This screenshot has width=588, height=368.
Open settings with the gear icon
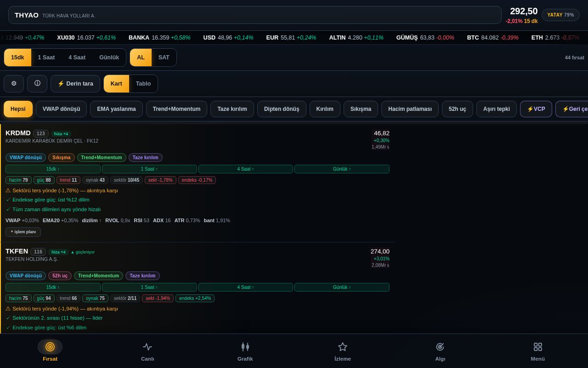(x=14, y=84)
